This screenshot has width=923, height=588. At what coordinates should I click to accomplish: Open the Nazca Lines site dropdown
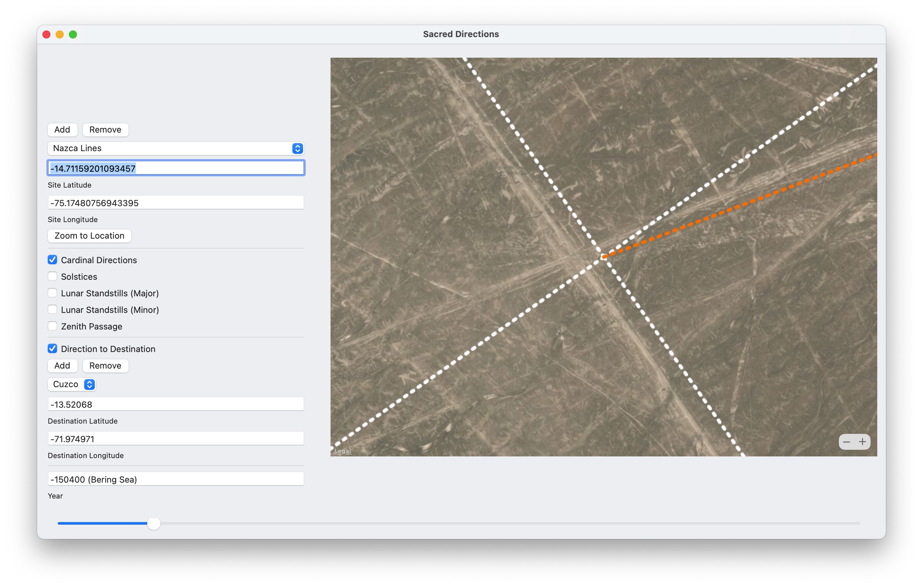click(176, 148)
